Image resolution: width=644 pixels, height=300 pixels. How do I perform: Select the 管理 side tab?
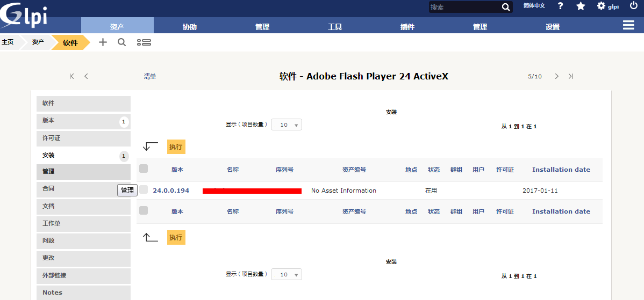coord(83,171)
